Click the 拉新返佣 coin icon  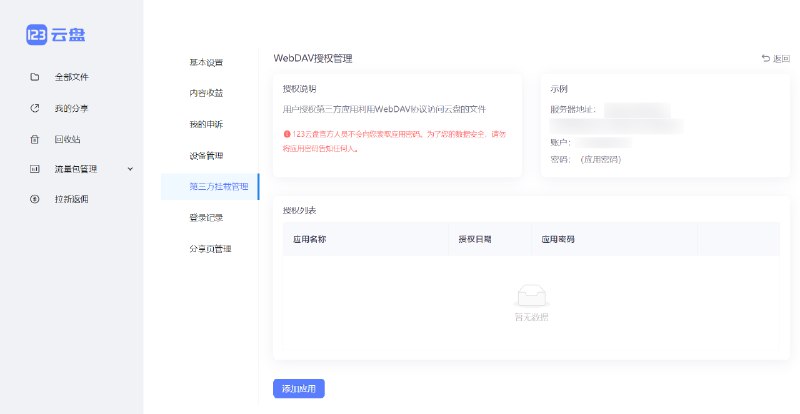35,199
